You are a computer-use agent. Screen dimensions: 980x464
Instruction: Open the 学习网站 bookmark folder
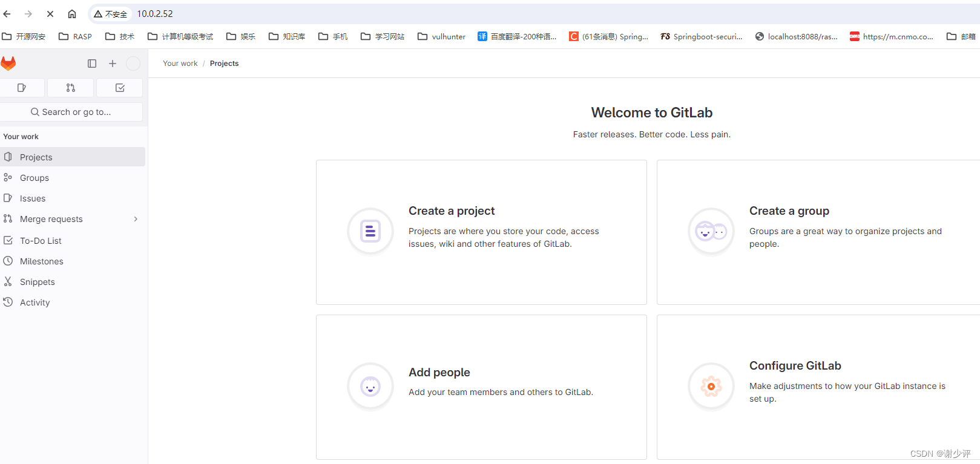tap(383, 36)
